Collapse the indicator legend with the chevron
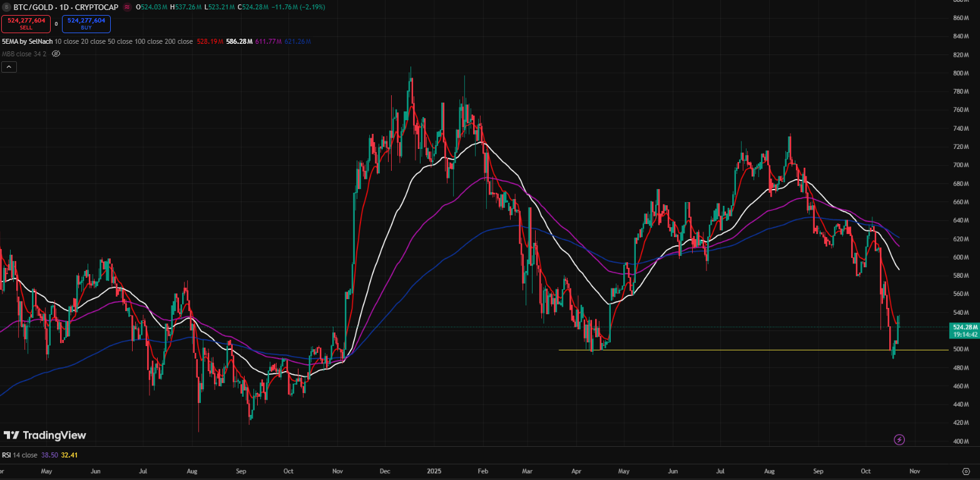 click(9, 67)
